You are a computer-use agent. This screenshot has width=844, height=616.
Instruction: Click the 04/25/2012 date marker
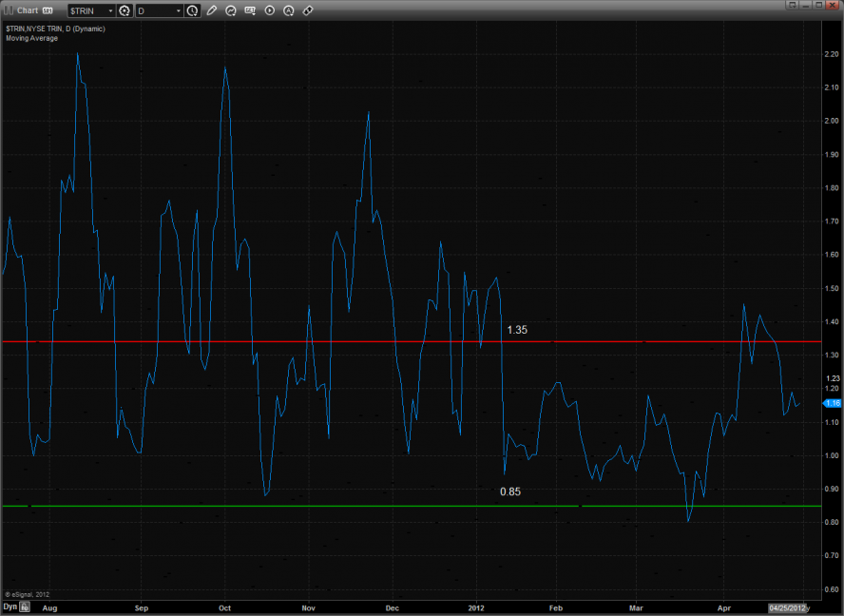[x=787, y=606]
